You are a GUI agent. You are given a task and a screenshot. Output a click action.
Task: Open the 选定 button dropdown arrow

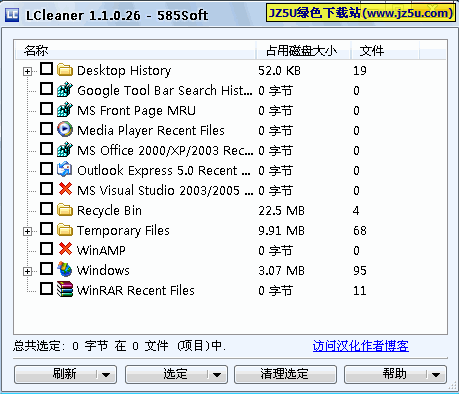pyautogui.click(x=217, y=375)
